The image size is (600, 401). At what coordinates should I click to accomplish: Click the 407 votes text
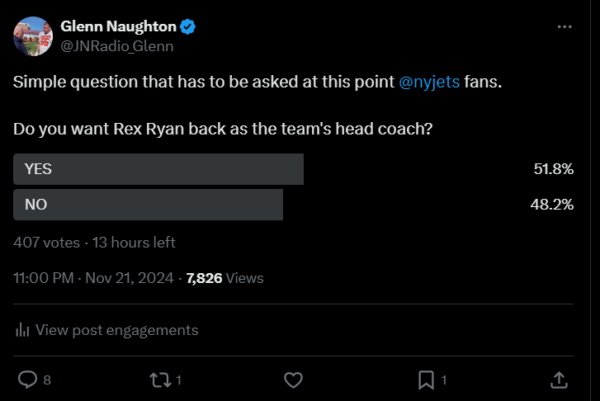click(45, 242)
